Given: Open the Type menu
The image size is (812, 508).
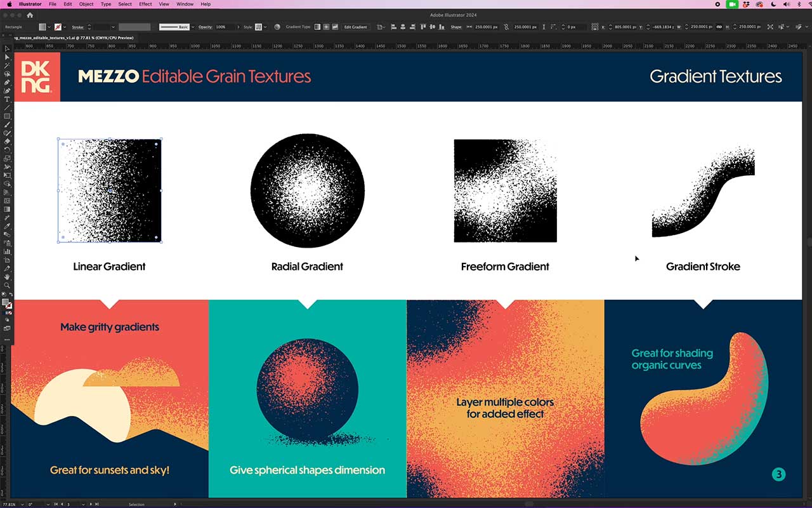Looking at the screenshot, I should (106, 4).
